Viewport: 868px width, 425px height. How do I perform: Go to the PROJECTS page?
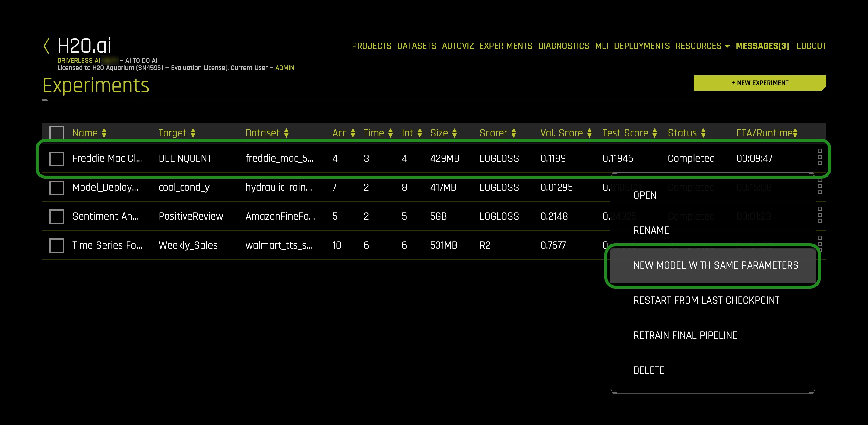pyautogui.click(x=371, y=46)
